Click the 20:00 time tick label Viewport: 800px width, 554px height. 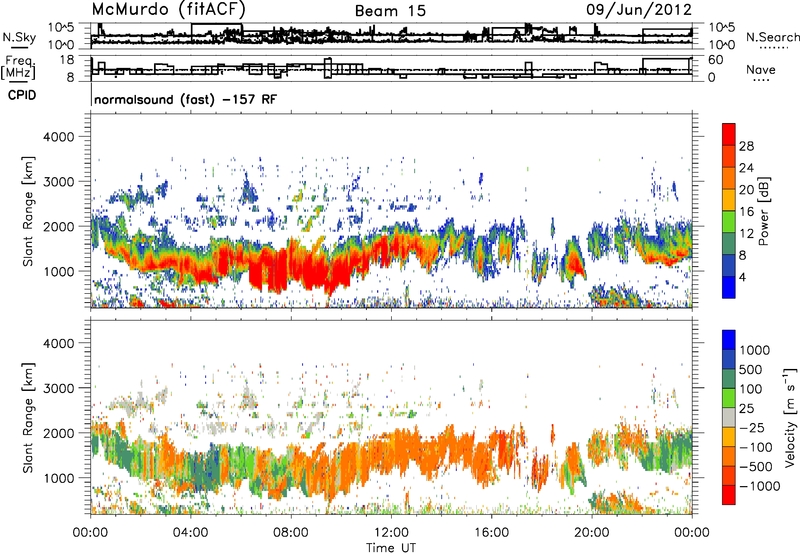[592, 533]
